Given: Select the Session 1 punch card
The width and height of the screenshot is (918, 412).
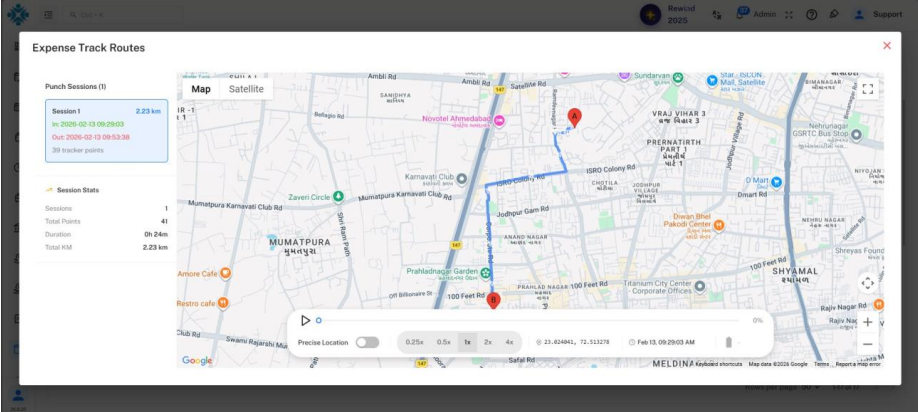Looking at the screenshot, I should click(107, 131).
